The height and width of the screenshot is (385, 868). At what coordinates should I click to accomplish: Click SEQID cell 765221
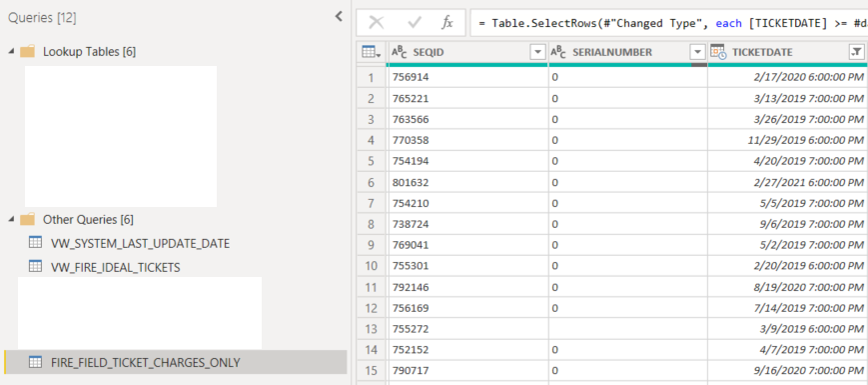point(468,99)
